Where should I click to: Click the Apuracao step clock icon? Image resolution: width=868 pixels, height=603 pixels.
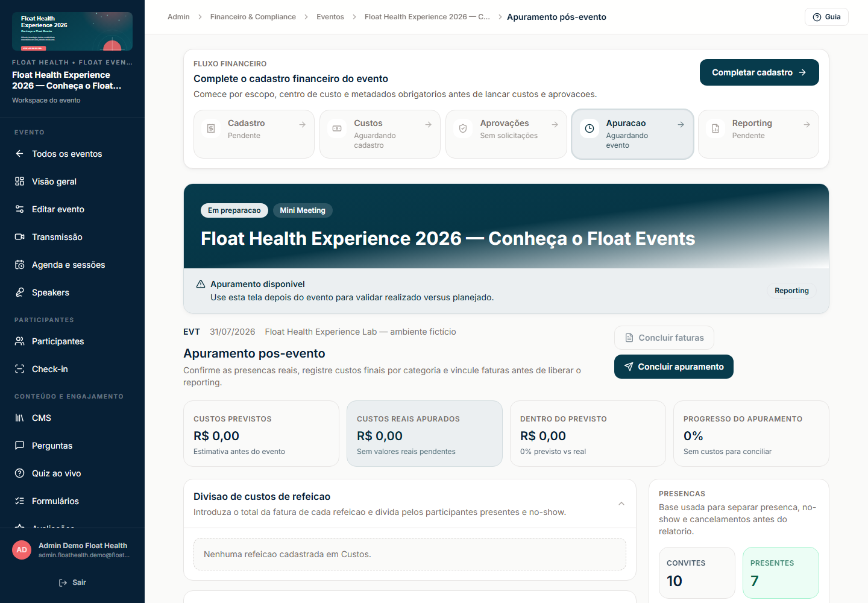tap(590, 128)
